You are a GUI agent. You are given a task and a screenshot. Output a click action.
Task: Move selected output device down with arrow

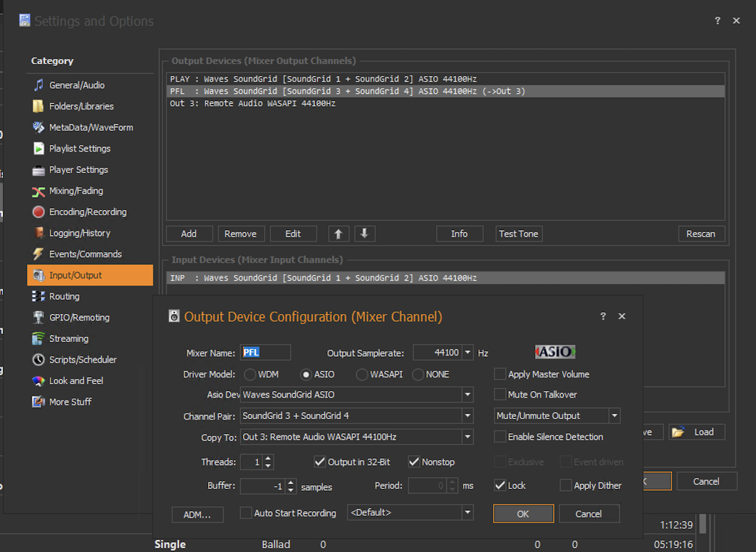[364, 234]
